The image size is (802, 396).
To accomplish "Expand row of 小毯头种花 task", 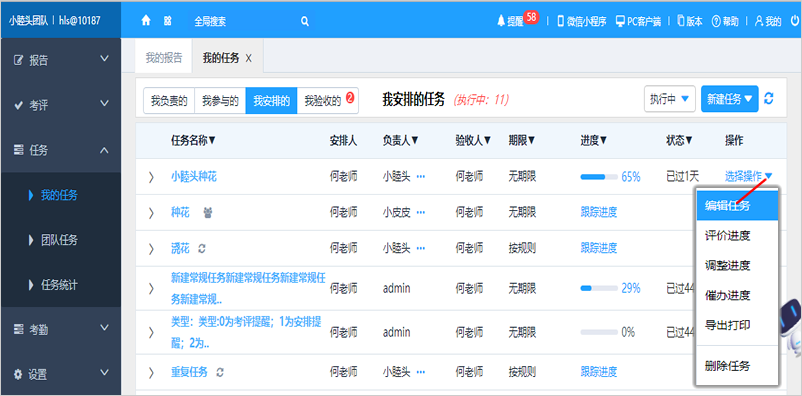I will [x=151, y=177].
